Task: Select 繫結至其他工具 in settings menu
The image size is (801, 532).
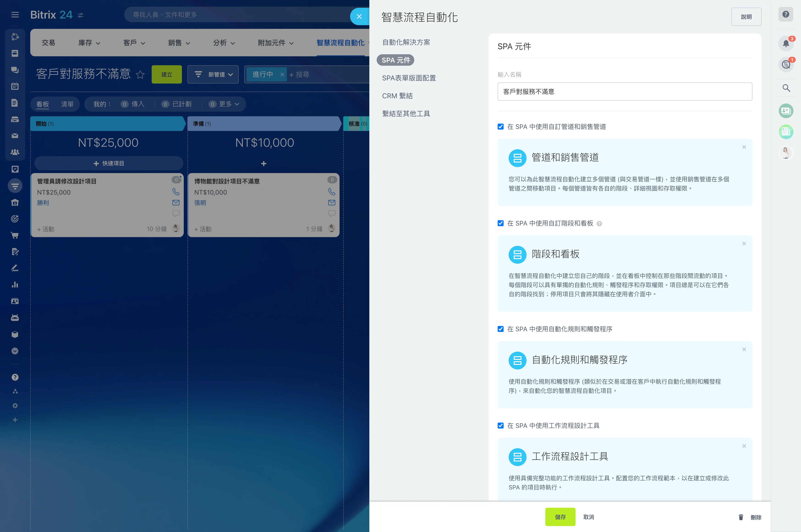Action: pos(406,114)
